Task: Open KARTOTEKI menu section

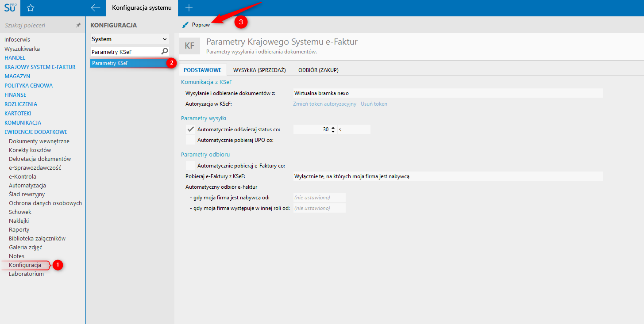Action: click(18, 114)
